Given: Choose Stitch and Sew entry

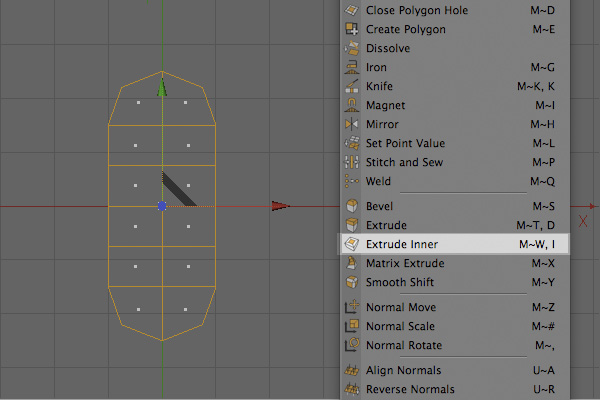Looking at the screenshot, I should coord(455,162).
